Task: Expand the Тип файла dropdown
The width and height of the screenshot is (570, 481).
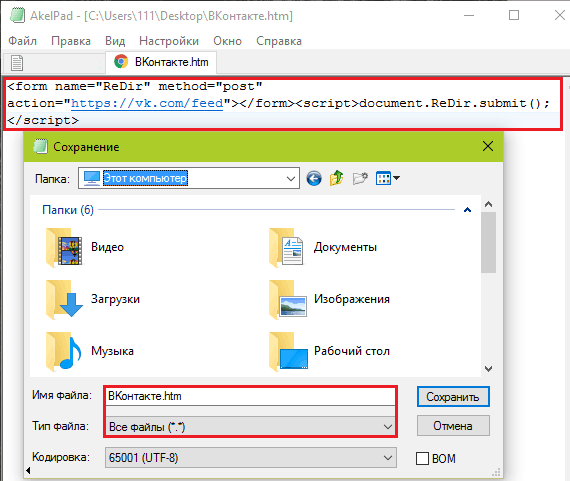Action: pos(250,426)
